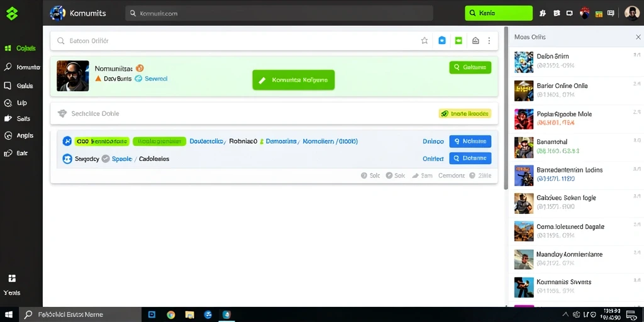Click the yellow Inoite lioodes badge button
This screenshot has height=322, width=644.
coord(465,114)
